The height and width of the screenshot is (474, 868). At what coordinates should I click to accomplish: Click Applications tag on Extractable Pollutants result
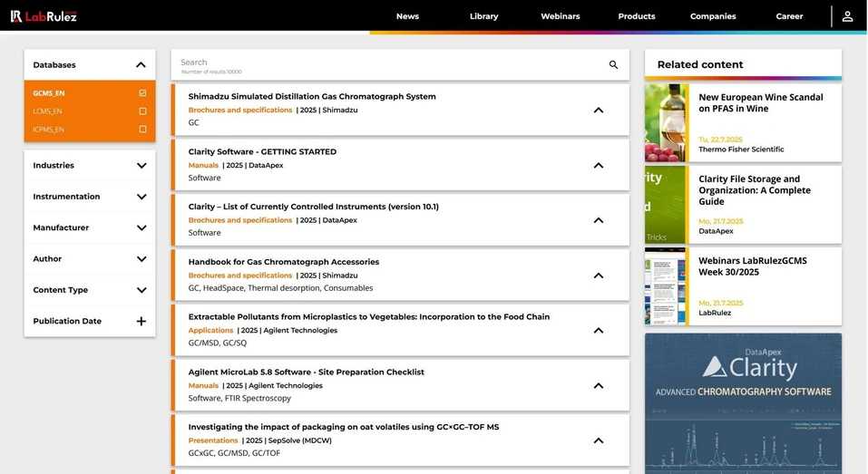(211, 330)
